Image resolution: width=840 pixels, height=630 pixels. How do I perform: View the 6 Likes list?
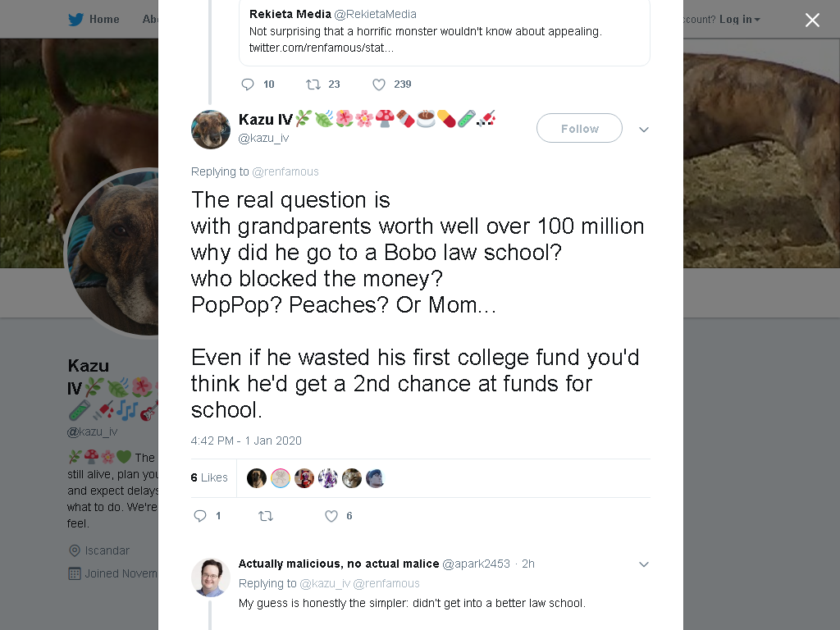point(209,477)
